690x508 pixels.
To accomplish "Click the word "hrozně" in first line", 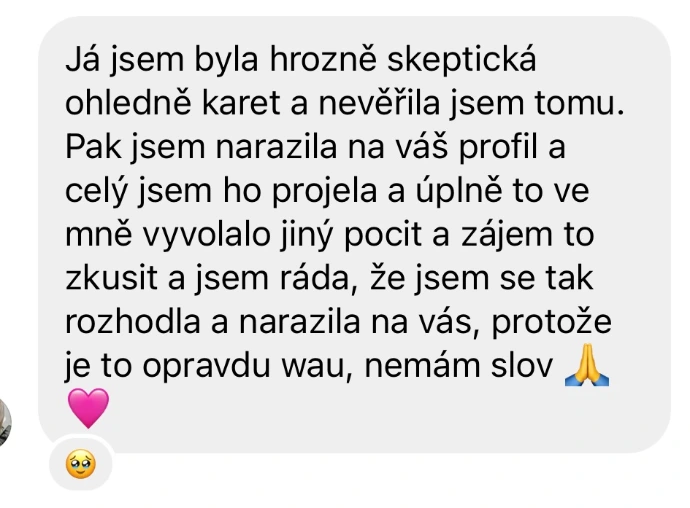I will pos(323,60).
